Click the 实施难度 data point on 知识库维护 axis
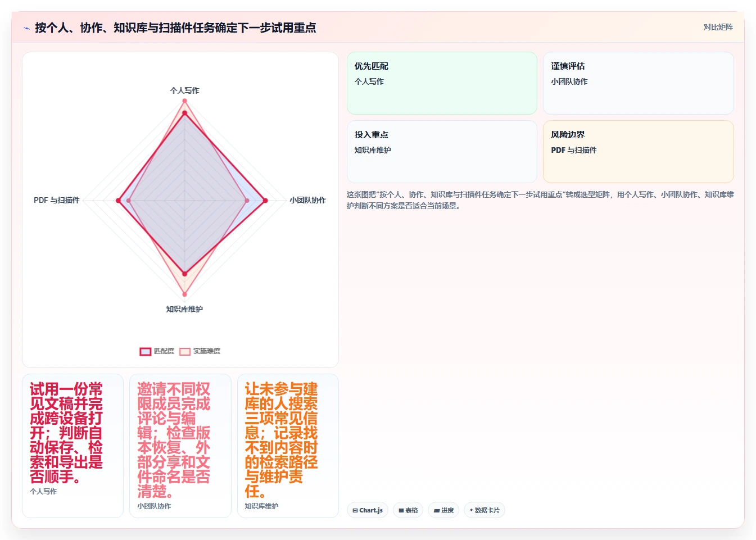Image resolution: width=756 pixels, height=540 pixels. point(184,294)
